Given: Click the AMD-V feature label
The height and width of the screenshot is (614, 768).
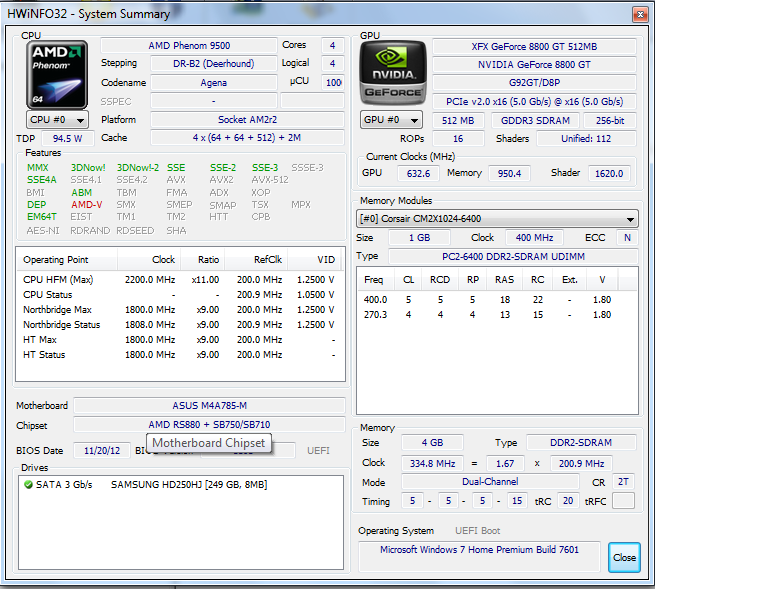Looking at the screenshot, I should [x=87, y=205].
